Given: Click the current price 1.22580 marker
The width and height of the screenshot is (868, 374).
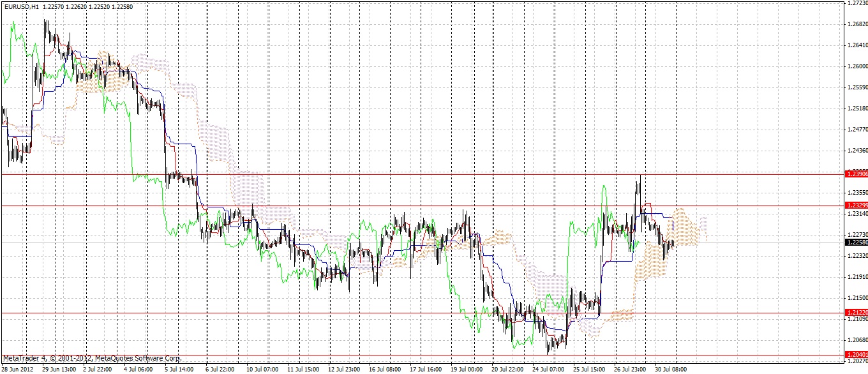Looking at the screenshot, I should click(855, 243).
